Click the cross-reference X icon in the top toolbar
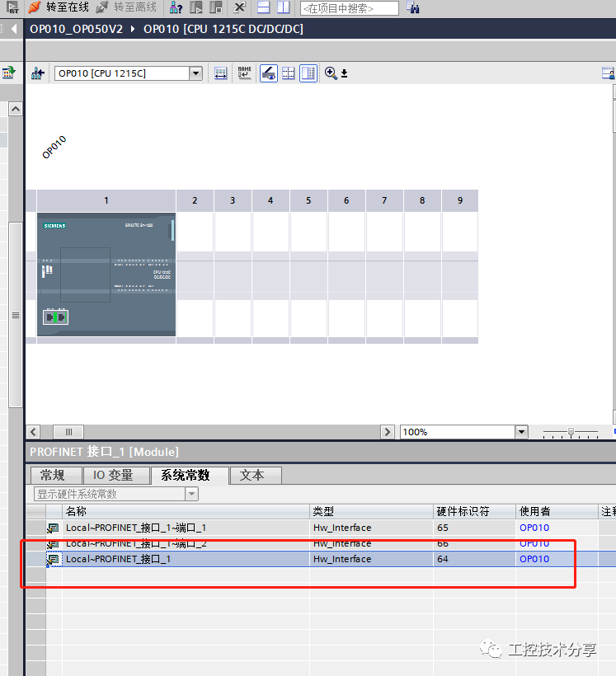This screenshot has height=676, width=616. pyautogui.click(x=240, y=7)
